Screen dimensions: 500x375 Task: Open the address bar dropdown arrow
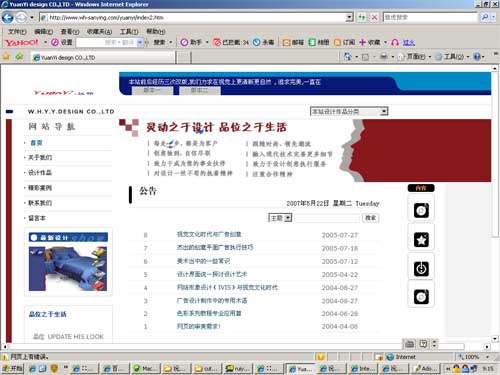pyautogui.click(x=349, y=17)
